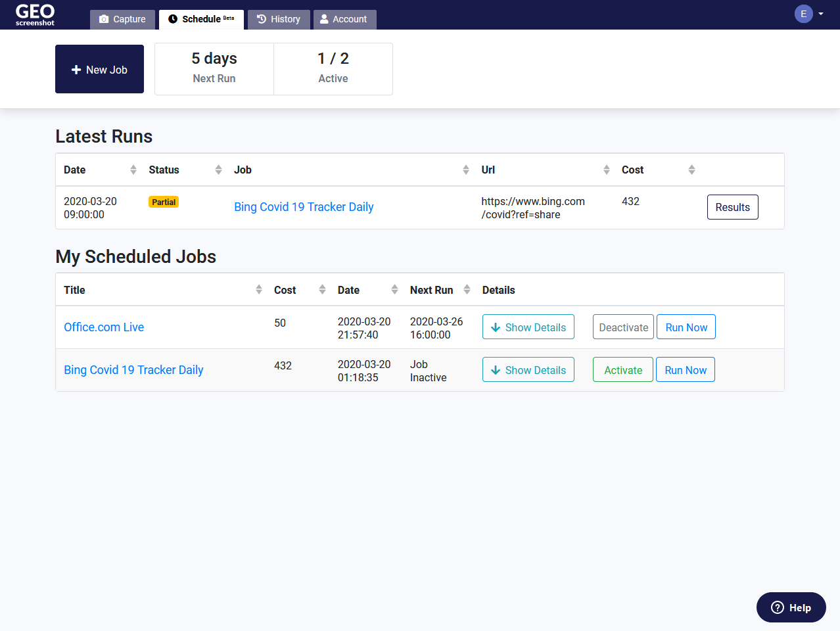This screenshot has width=840, height=631.
Task: Click the GEO screenshot logo
Action: click(x=35, y=13)
